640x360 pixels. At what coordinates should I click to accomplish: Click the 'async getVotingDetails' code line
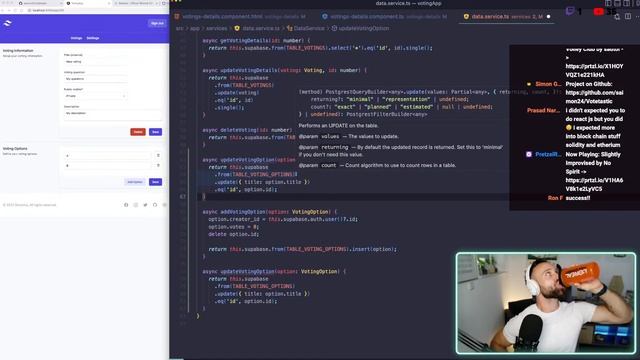(x=256, y=41)
